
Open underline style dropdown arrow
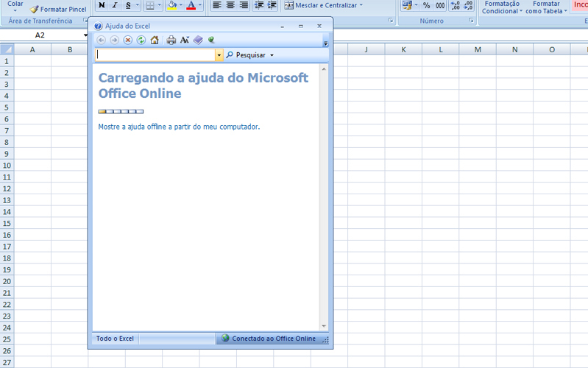(x=138, y=5)
